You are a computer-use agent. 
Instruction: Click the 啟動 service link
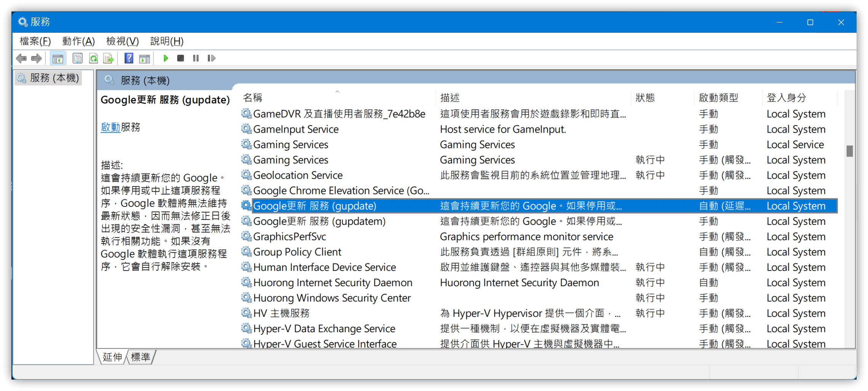pos(110,127)
